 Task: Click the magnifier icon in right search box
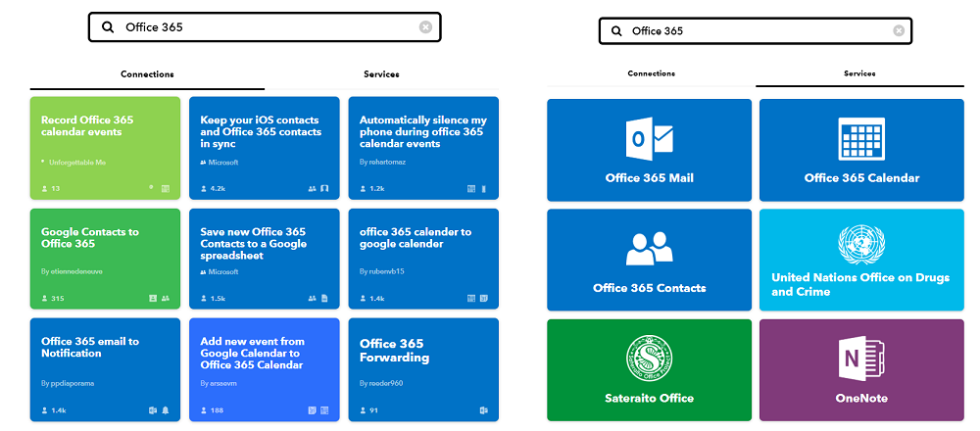(x=616, y=30)
